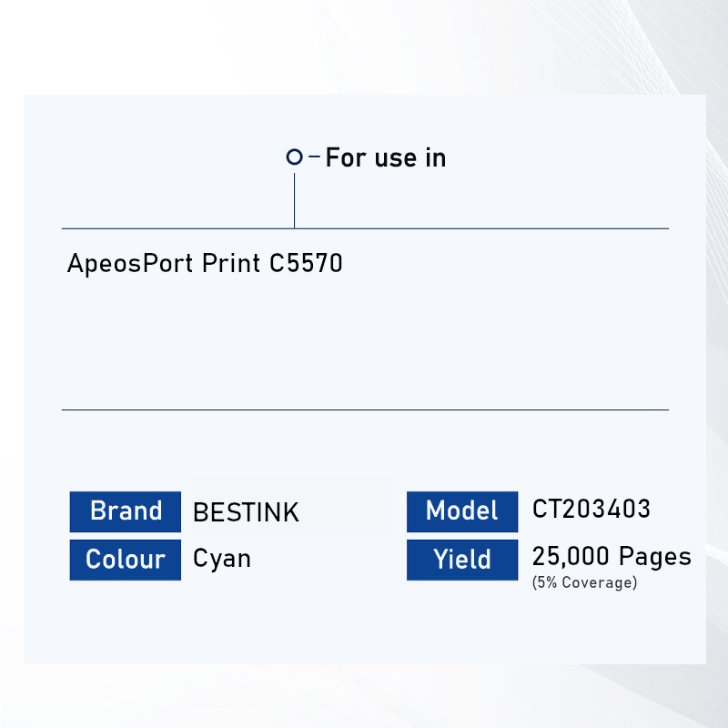728x728 pixels.
Task: Select the 25,000 Pages yield value
Action: (612, 556)
